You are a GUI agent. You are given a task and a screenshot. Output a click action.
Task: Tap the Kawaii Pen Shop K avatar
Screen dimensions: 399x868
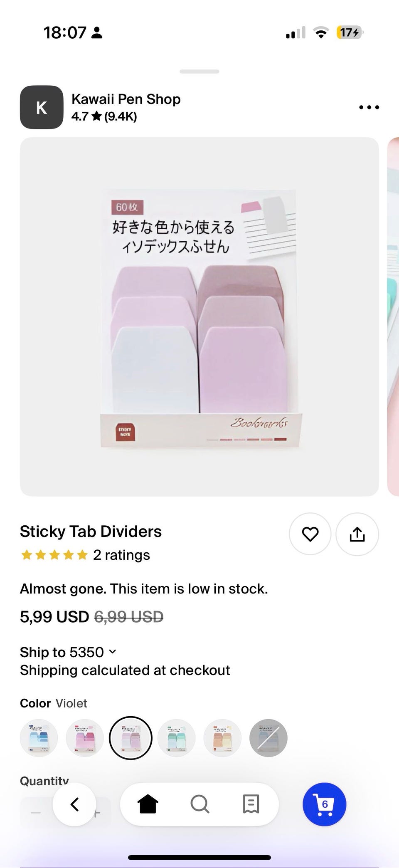coord(42,107)
